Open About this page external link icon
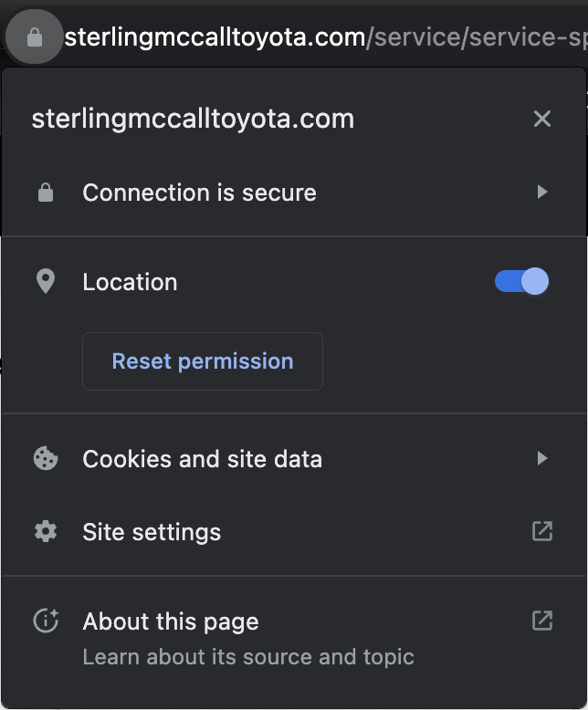Viewport: 588px width, 710px height. 542,621
